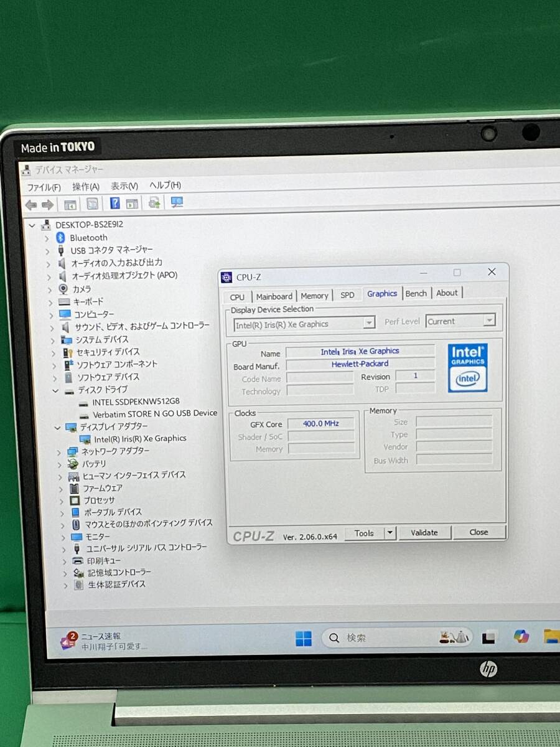The image size is (560, 747).
Task: Expand the 印刷キュー category
Action: tap(65, 561)
